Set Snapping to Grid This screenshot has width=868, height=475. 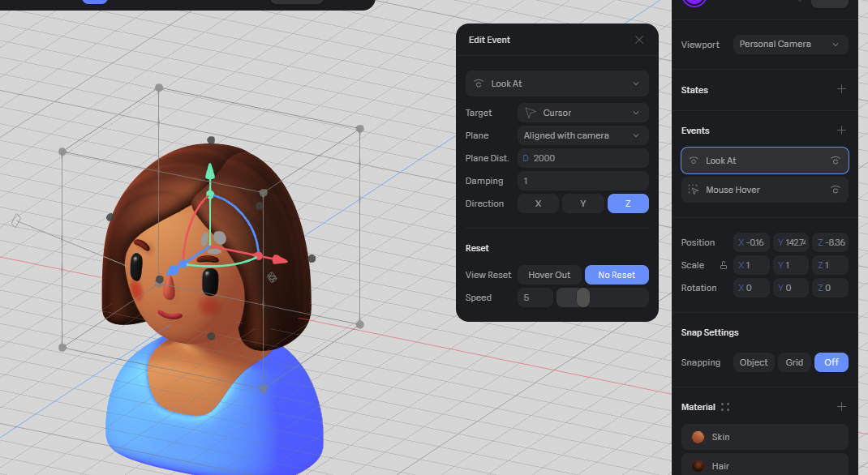click(x=794, y=362)
